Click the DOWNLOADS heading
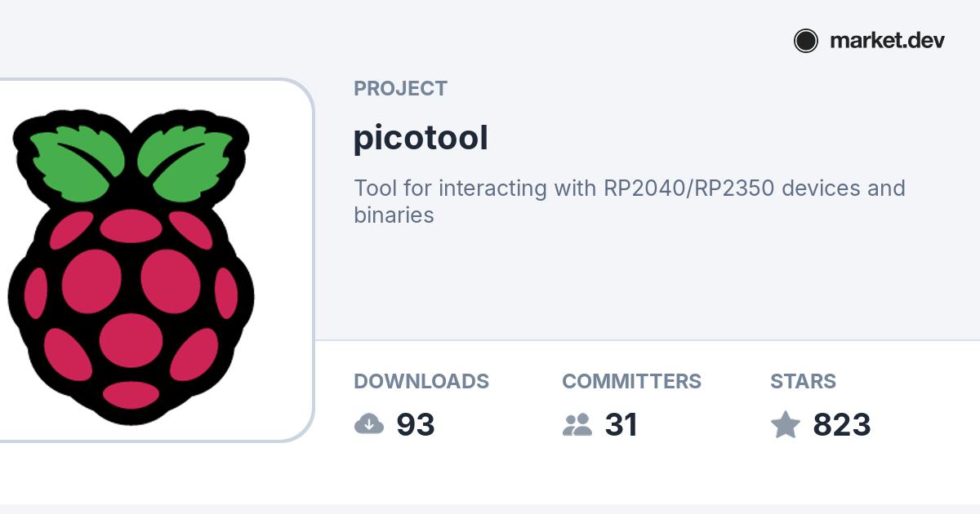Screen dimensions: 980x514 pos(421,381)
